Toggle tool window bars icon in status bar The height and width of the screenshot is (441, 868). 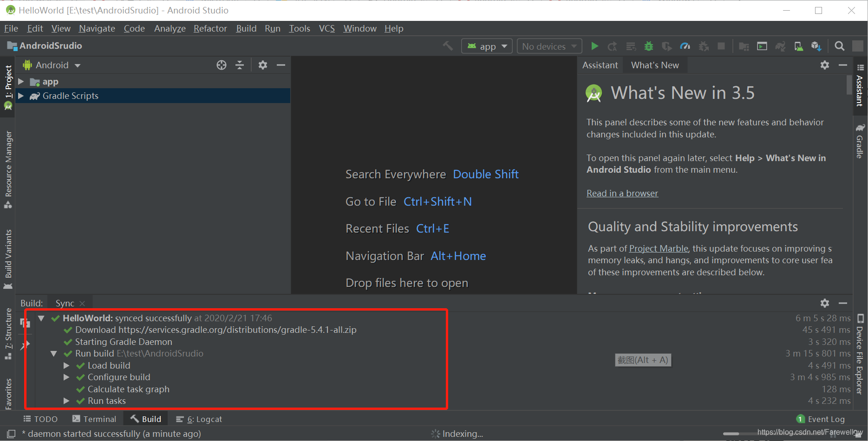point(11,434)
